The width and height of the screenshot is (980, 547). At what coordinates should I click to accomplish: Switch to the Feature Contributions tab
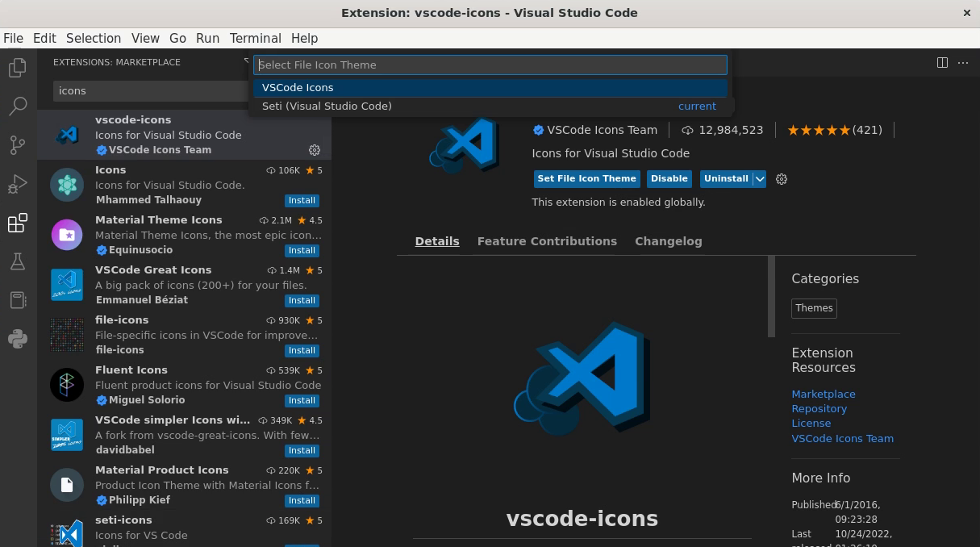(x=547, y=241)
